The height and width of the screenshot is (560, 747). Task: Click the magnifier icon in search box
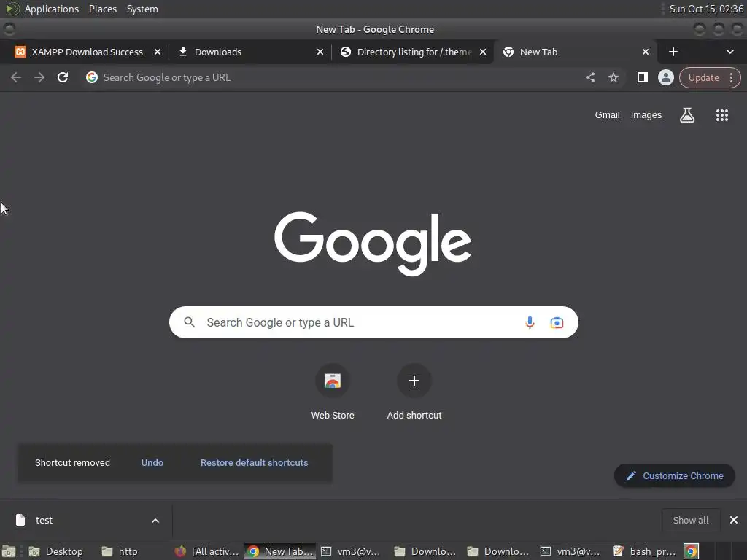coord(189,322)
